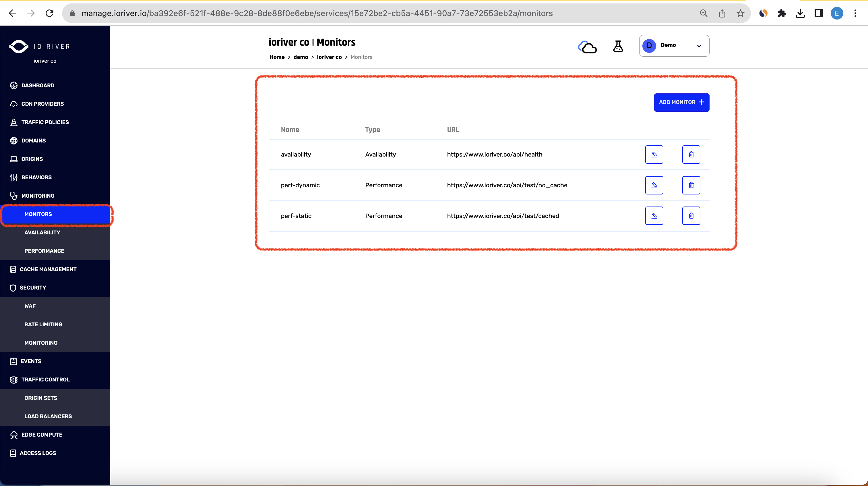Edit the perf-dynamic monitor
This screenshot has width=868, height=486.
[x=654, y=185]
